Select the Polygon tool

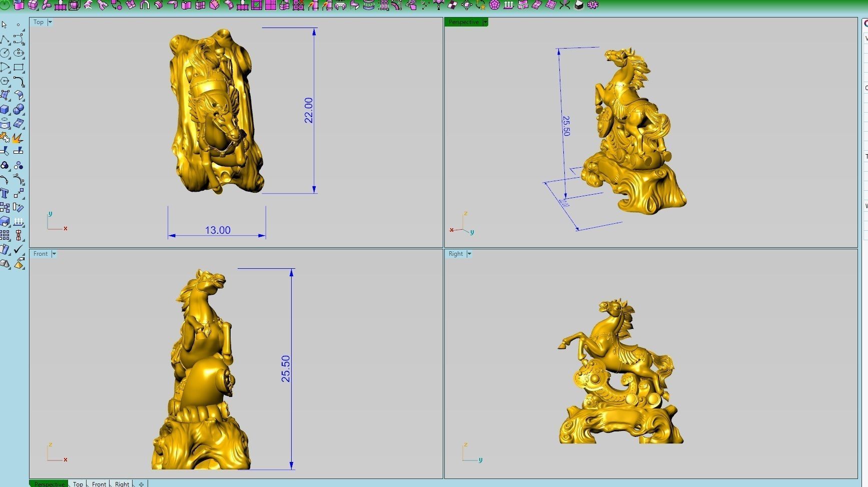click(x=5, y=81)
